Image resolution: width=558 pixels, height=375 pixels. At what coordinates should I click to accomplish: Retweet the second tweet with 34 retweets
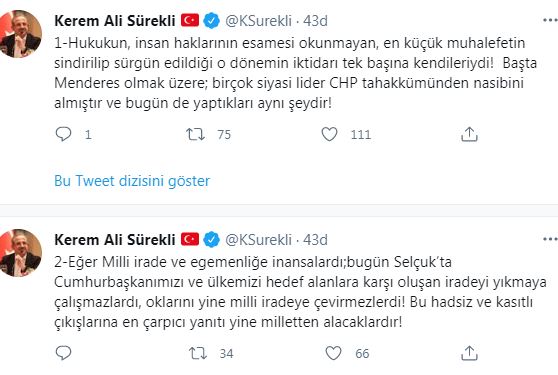click(198, 353)
